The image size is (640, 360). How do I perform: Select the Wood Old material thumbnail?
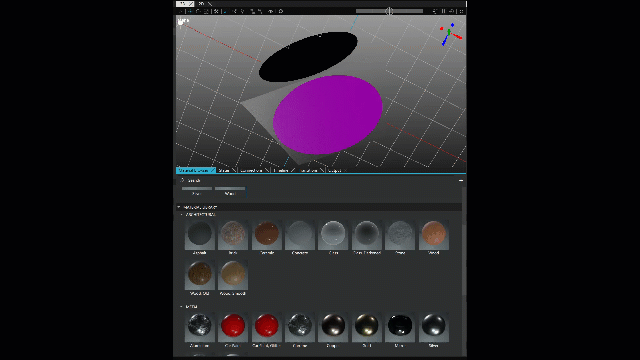[200, 275]
